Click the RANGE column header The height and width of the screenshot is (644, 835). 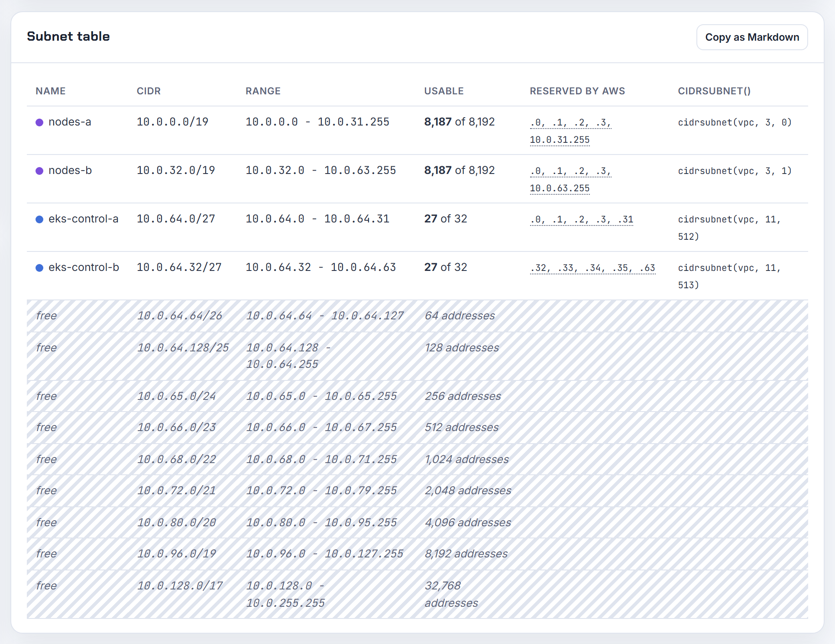tap(263, 91)
